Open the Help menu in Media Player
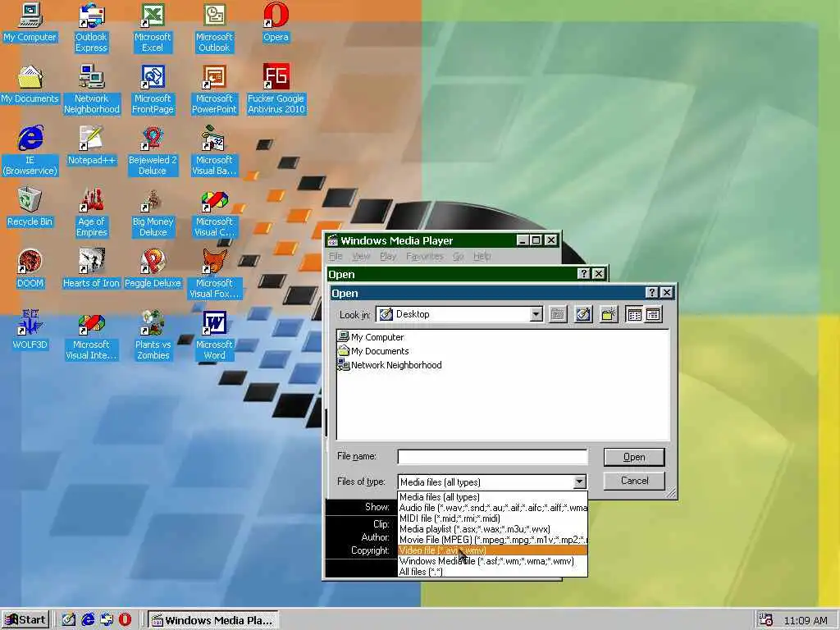The width and height of the screenshot is (840, 630). (x=482, y=256)
